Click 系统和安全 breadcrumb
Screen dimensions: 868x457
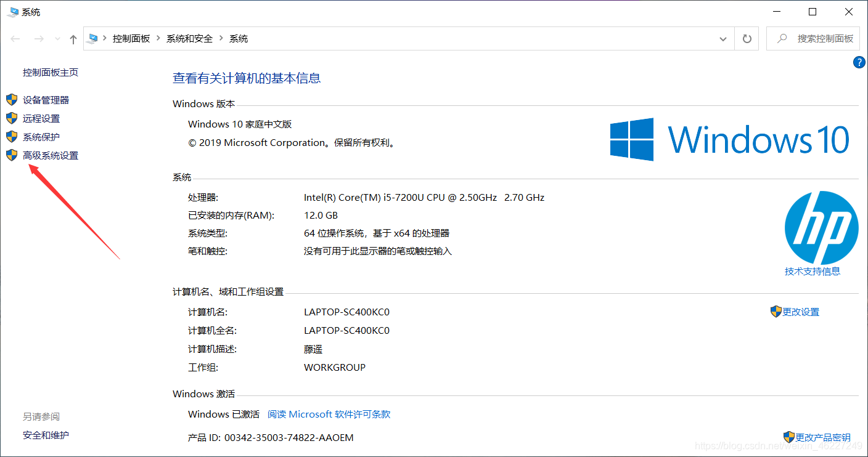(x=189, y=38)
